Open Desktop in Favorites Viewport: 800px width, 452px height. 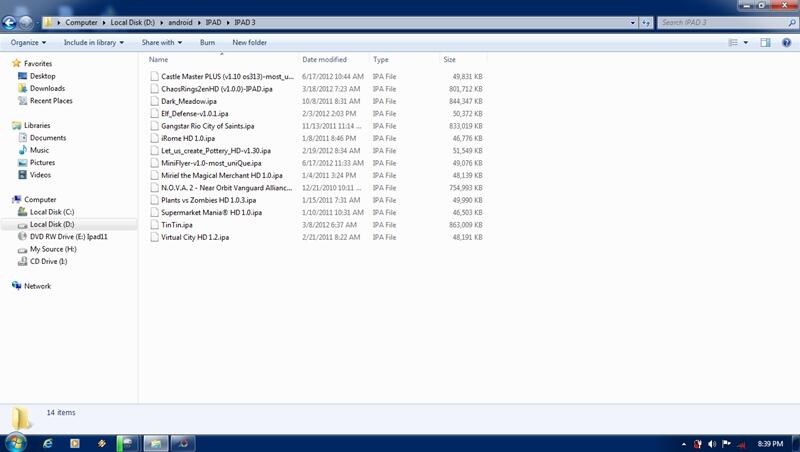[x=42, y=76]
